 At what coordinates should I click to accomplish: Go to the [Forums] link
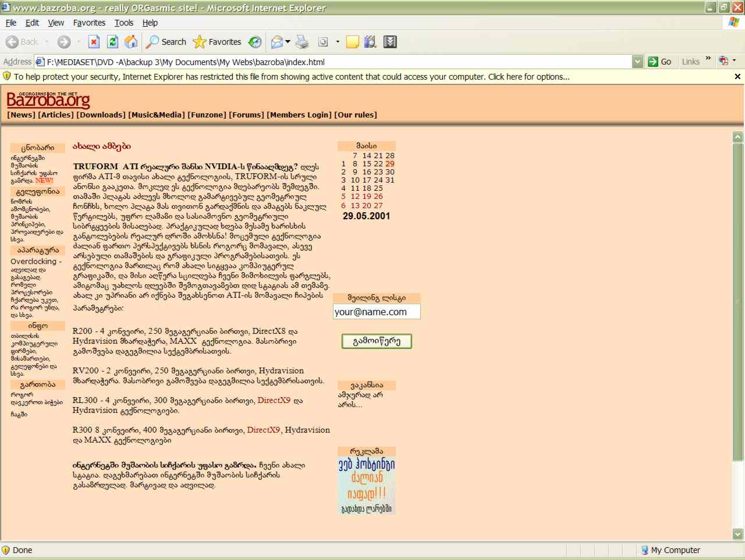(246, 115)
